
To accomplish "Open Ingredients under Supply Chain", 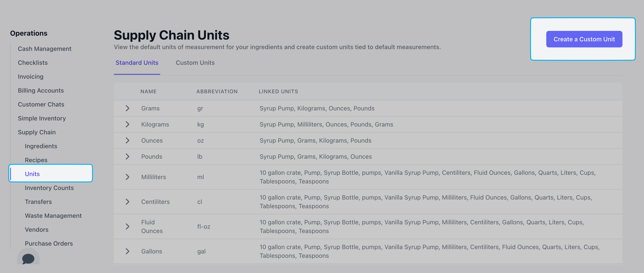I will (x=41, y=146).
